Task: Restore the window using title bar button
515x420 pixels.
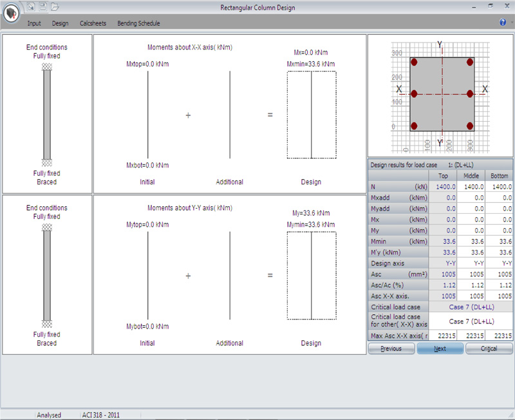Action: pyautogui.click(x=491, y=6)
